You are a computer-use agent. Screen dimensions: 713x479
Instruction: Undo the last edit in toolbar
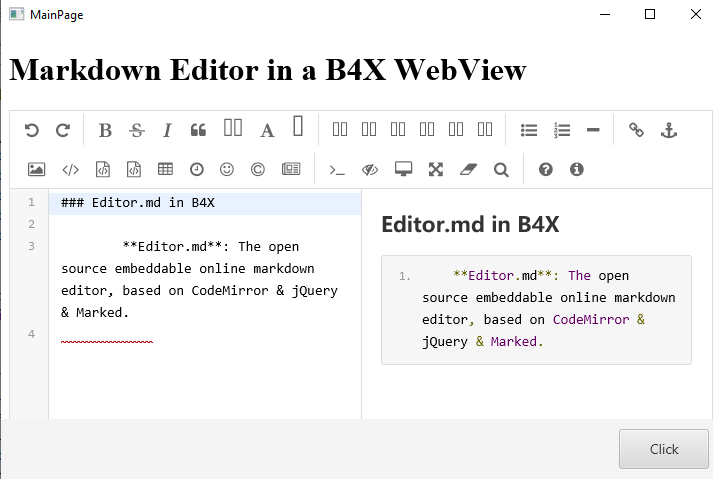pyautogui.click(x=31, y=131)
